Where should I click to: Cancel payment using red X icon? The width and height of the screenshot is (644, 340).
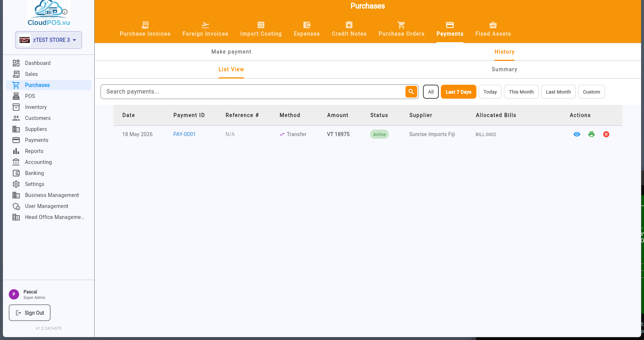pyautogui.click(x=606, y=134)
